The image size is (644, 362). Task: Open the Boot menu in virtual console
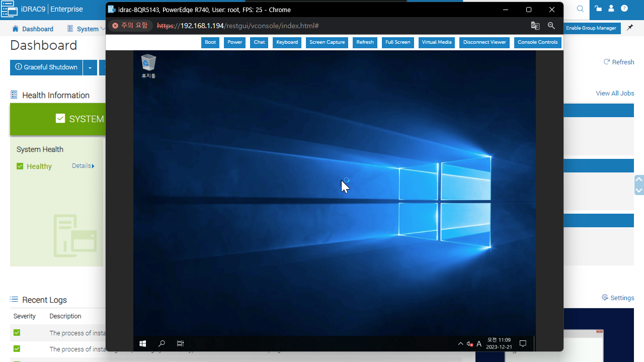tap(210, 42)
